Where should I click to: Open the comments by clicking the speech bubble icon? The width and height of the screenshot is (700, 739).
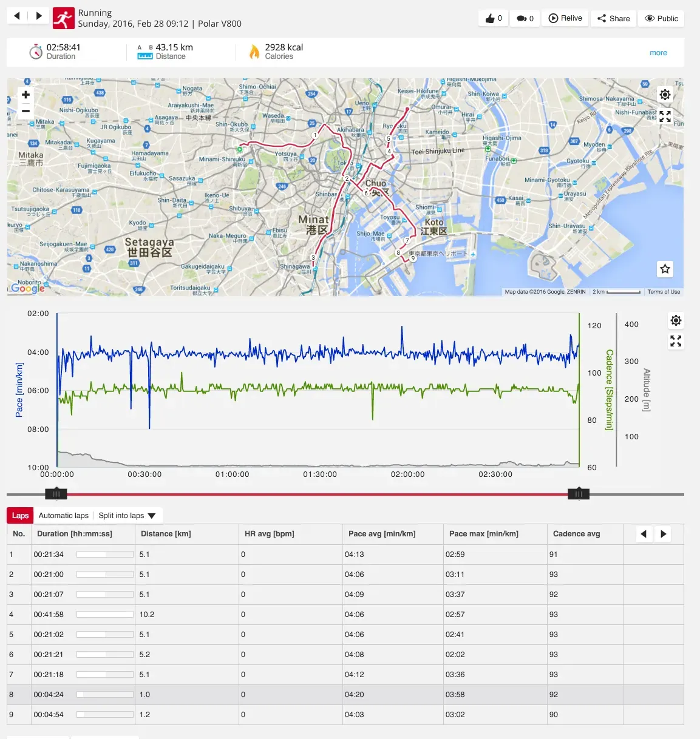(521, 18)
